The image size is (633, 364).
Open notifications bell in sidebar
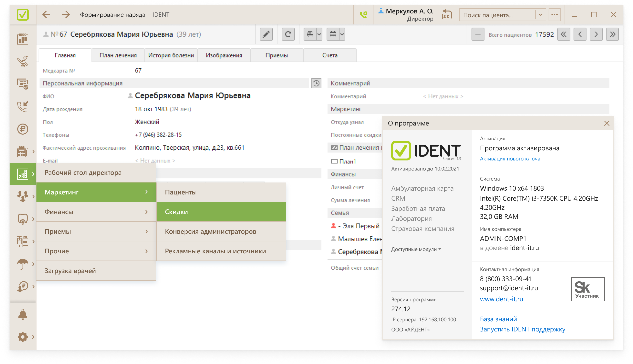click(23, 314)
